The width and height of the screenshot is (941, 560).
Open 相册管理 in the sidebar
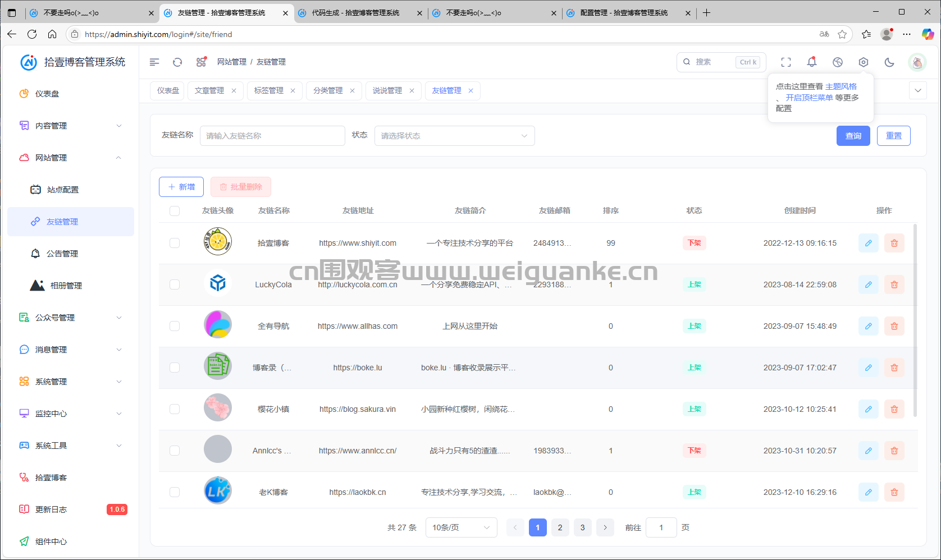[x=71, y=286]
